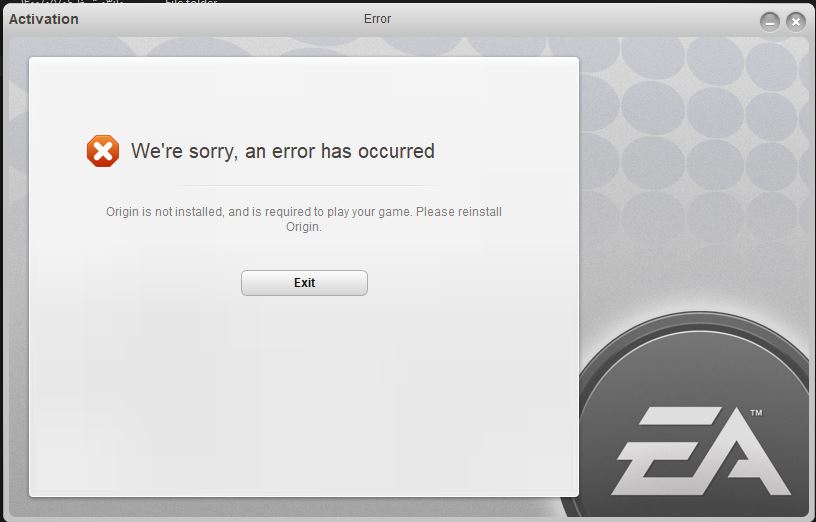Click the EA logo
Screen dimensions: 816x522
pyautogui.click(x=700, y=451)
